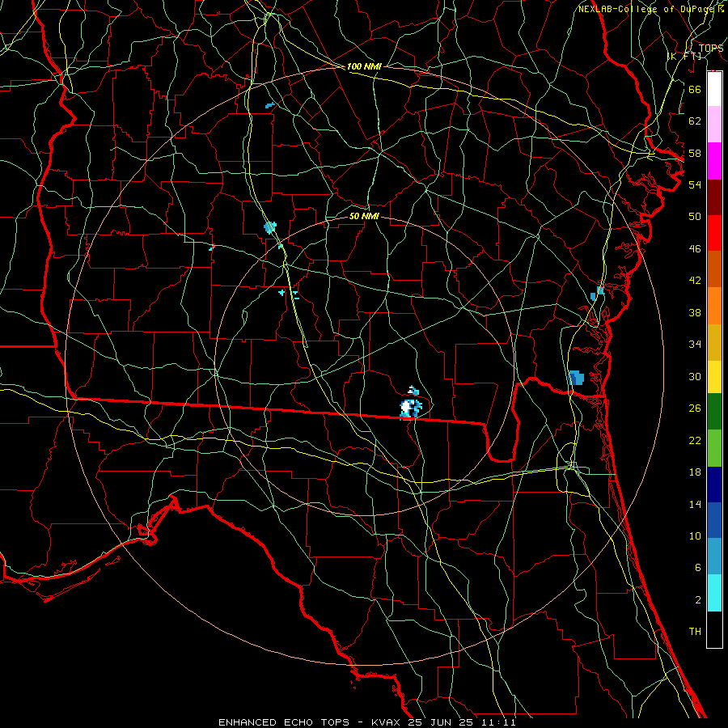Screen dimensions: 728x728
Task: Click the white-cored echo near the state line
Action: [x=410, y=408]
